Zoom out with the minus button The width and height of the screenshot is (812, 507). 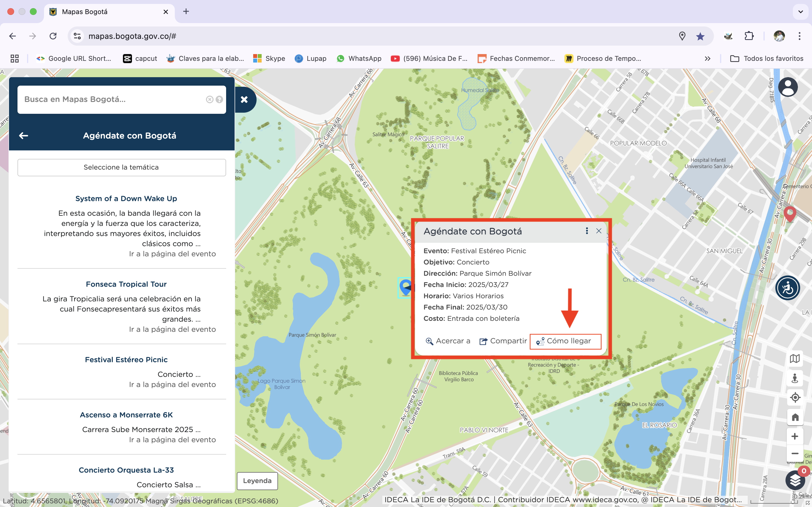[795, 453]
